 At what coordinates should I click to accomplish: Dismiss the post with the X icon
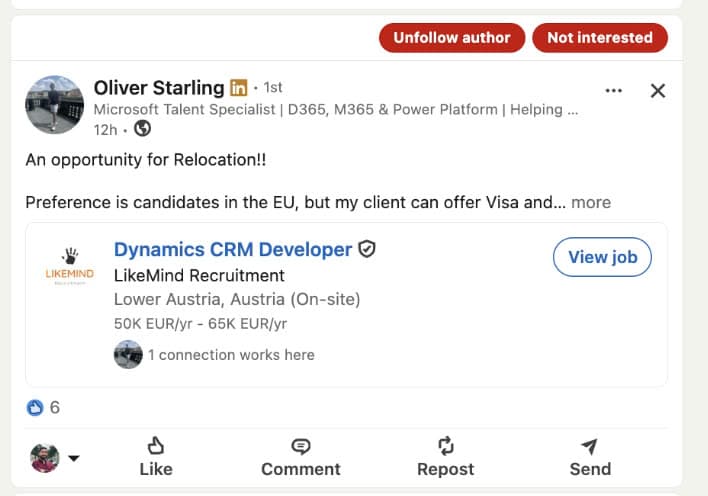(x=658, y=91)
